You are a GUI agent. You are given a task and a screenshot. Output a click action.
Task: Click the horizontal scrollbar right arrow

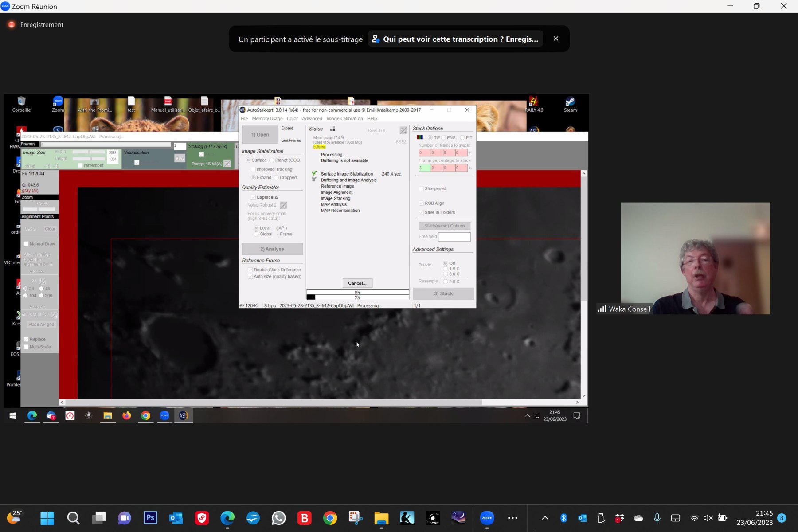[577, 402]
